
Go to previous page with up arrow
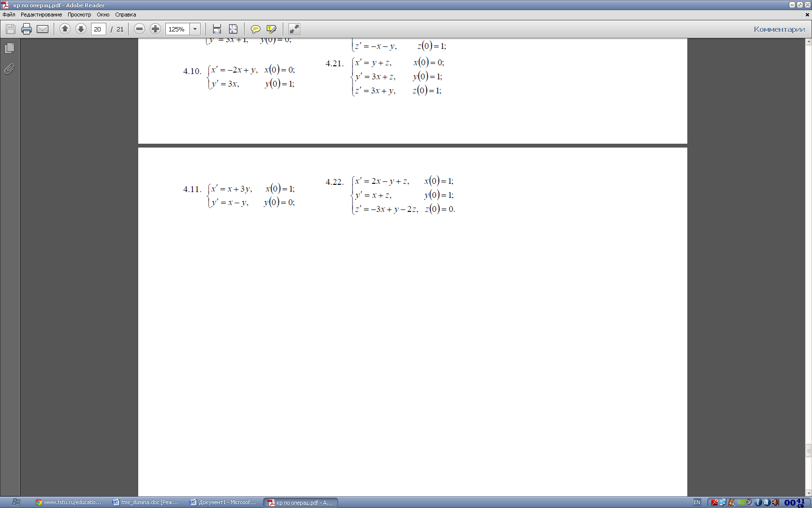65,29
